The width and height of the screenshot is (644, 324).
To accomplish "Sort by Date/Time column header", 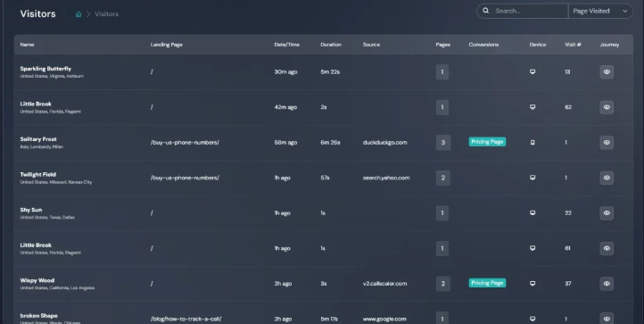I will (x=286, y=45).
